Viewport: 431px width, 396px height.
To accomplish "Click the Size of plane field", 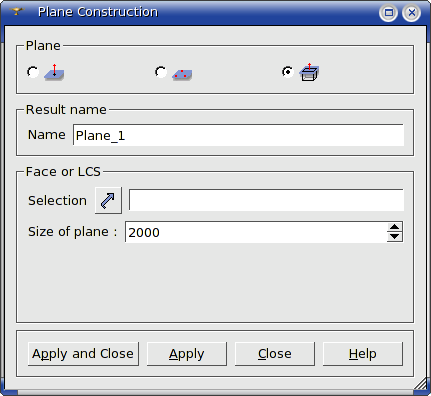I will coord(256,232).
